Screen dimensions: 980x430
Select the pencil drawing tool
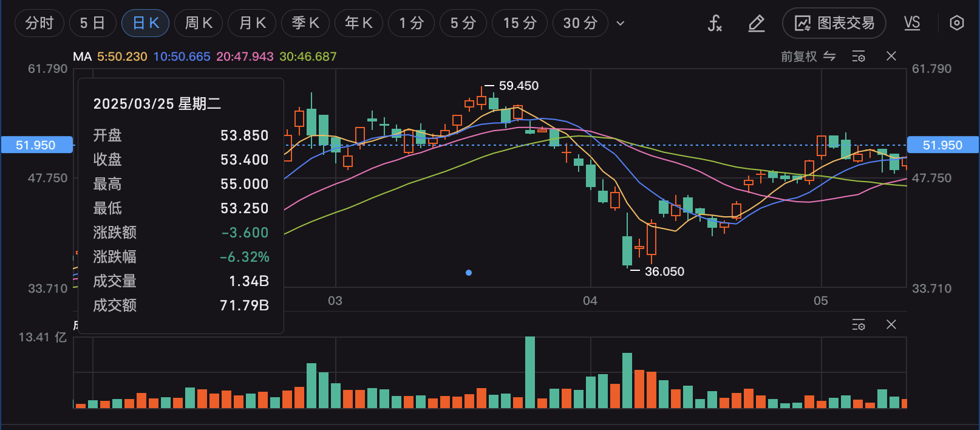(756, 24)
